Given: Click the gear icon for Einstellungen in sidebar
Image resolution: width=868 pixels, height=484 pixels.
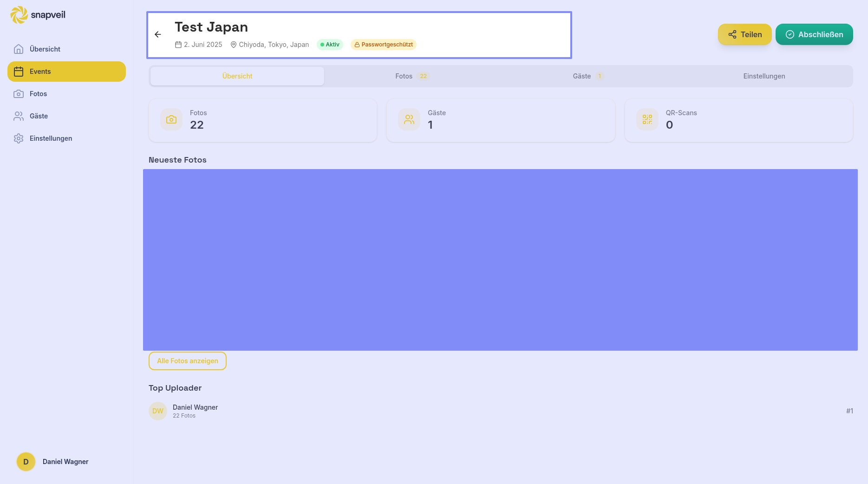Looking at the screenshot, I should [x=19, y=138].
